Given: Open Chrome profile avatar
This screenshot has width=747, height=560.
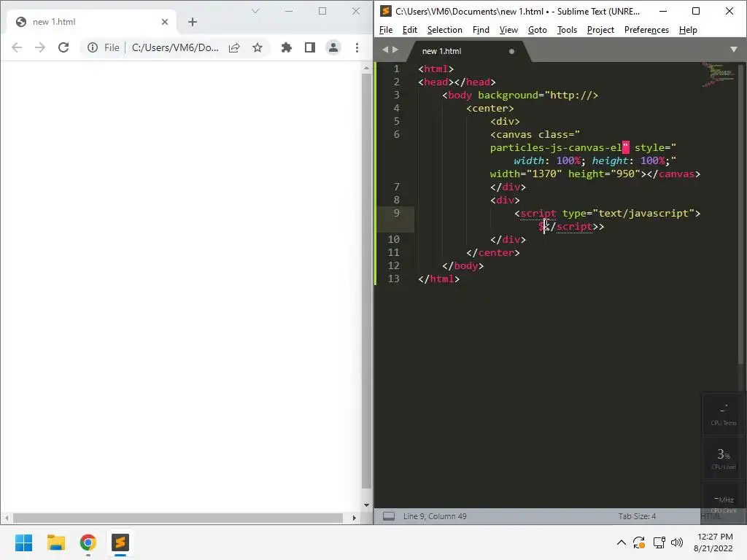Looking at the screenshot, I should [x=333, y=47].
